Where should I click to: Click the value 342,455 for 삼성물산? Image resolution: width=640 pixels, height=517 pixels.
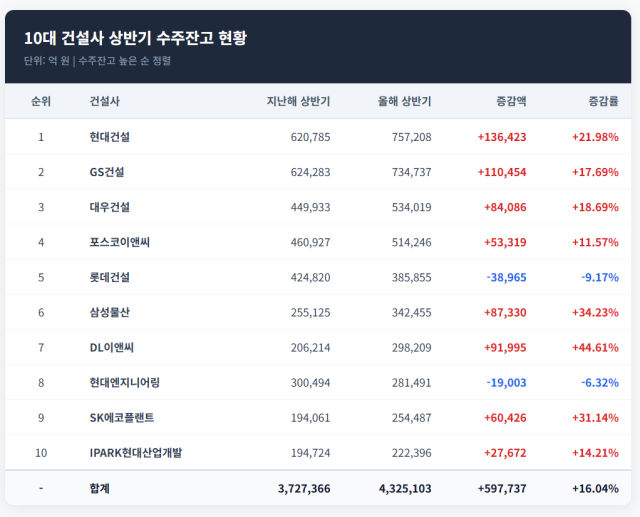[x=411, y=312]
